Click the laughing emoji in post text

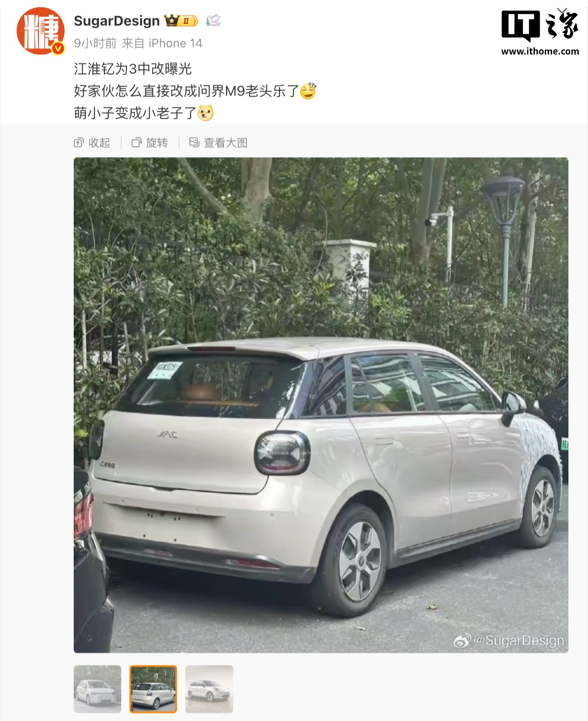tap(308, 91)
